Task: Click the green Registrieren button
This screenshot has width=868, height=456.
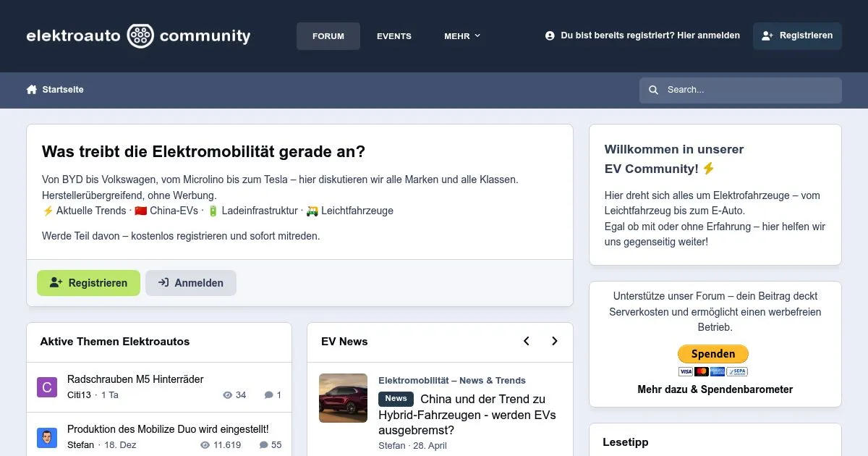Action: (88, 283)
